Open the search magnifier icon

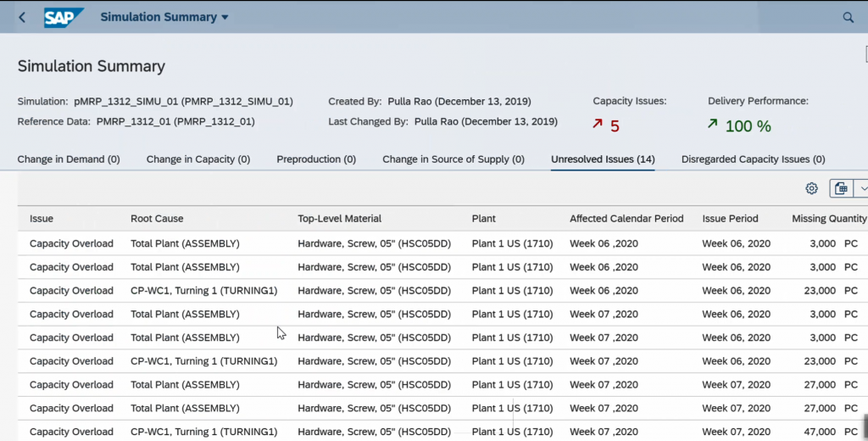(848, 17)
